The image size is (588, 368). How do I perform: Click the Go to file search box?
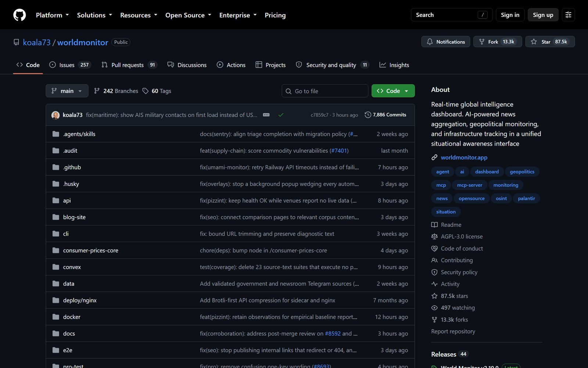point(325,91)
